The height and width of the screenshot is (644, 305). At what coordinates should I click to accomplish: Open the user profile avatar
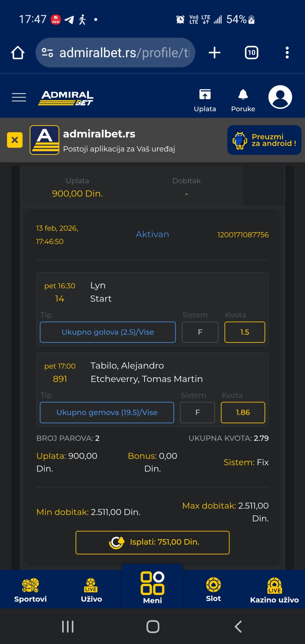(280, 97)
